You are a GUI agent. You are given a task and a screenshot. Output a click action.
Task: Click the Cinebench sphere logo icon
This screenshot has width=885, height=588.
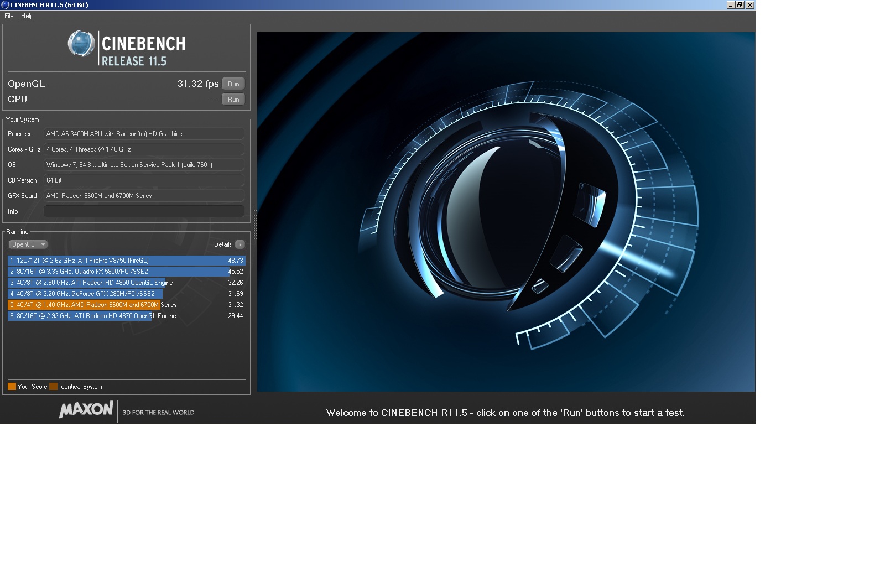tap(81, 44)
